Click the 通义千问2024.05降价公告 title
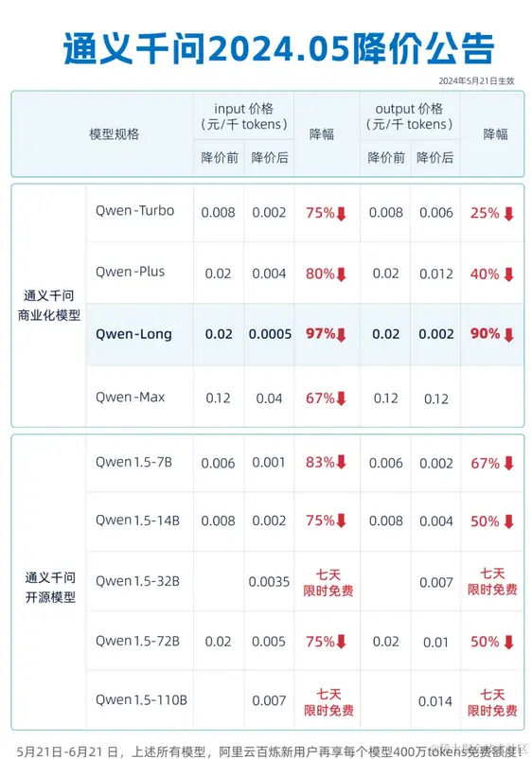 pyautogui.click(x=279, y=49)
